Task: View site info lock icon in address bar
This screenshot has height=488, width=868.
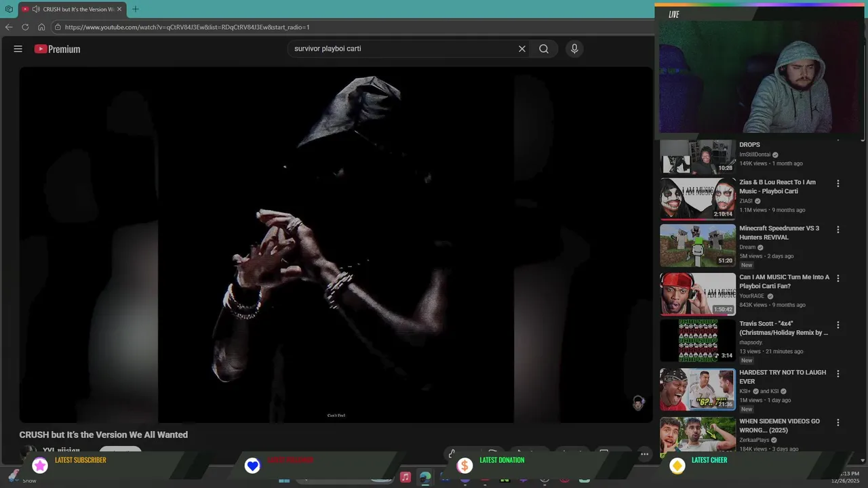Action: [x=58, y=27]
